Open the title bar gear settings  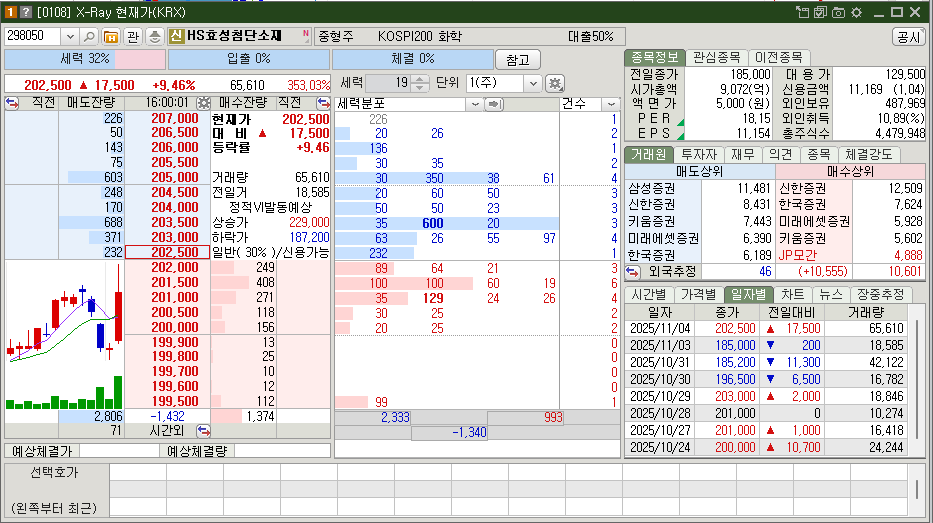pos(856,12)
